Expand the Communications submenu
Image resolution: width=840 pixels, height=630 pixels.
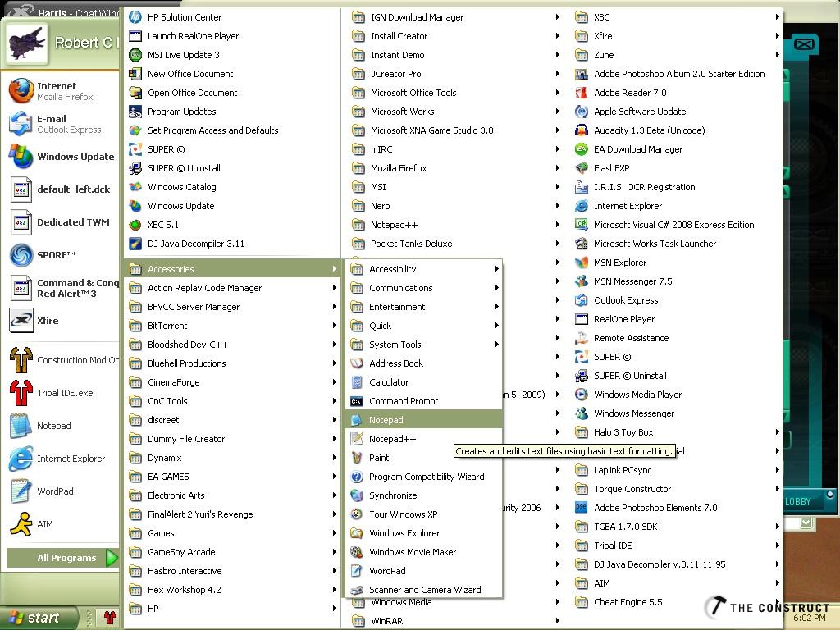tap(424, 288)
